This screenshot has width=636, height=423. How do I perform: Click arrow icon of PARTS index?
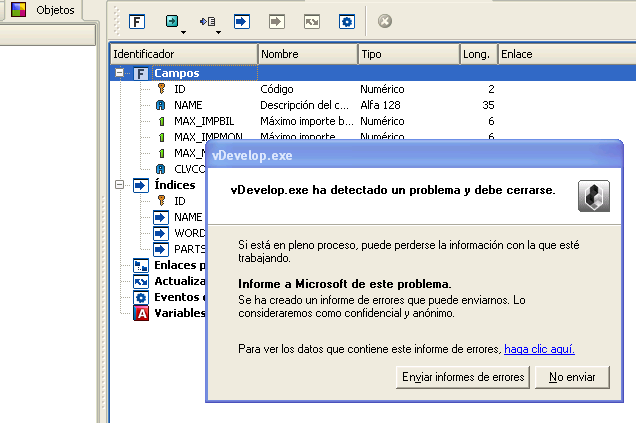click(x=161, y=249)
